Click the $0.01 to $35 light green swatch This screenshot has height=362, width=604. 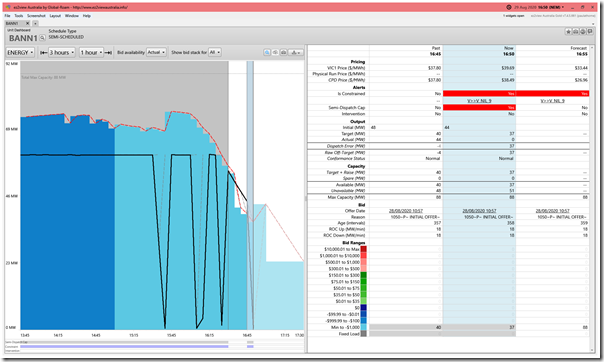pos(363,301)
